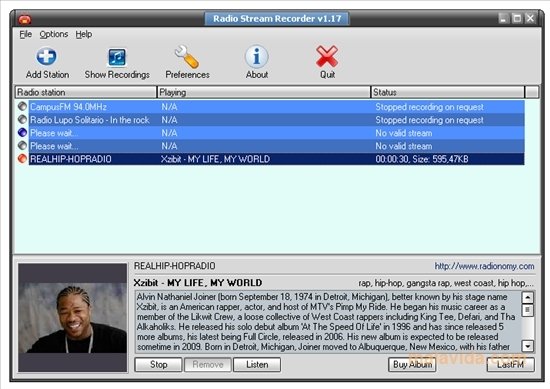550x389 pixels.
Task: Click status icon beside Radio Lupo Solitario
Action: (22, 119)
